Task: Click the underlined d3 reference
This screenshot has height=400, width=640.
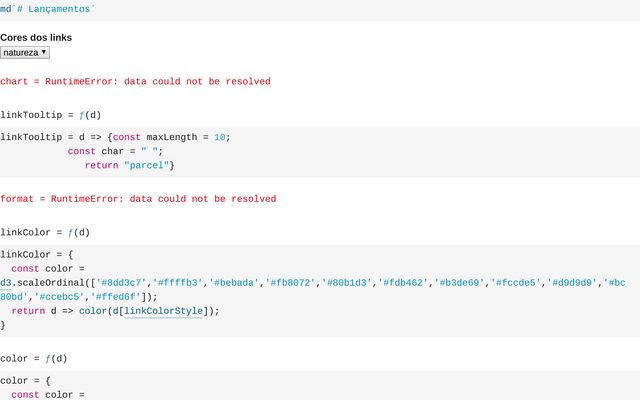Action: [6, 282]
